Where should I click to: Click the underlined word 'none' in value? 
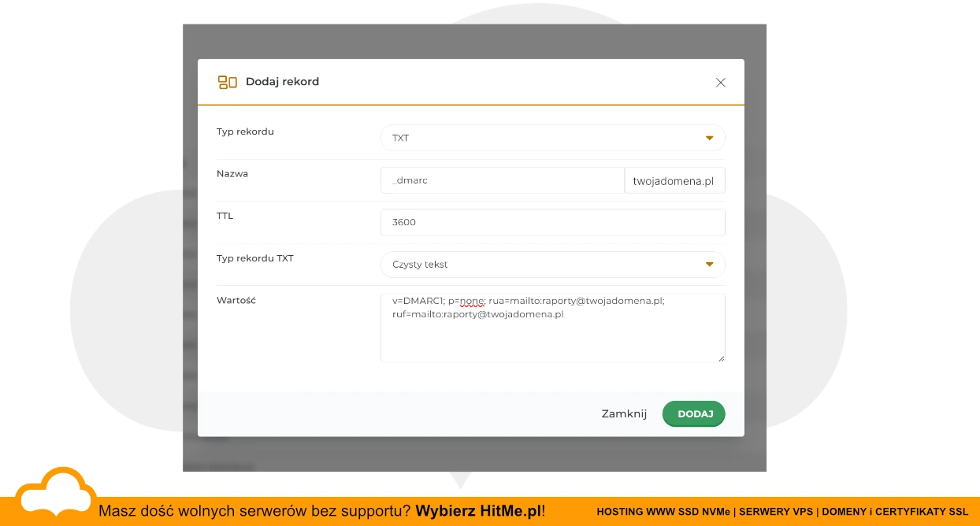pos(472,301)
